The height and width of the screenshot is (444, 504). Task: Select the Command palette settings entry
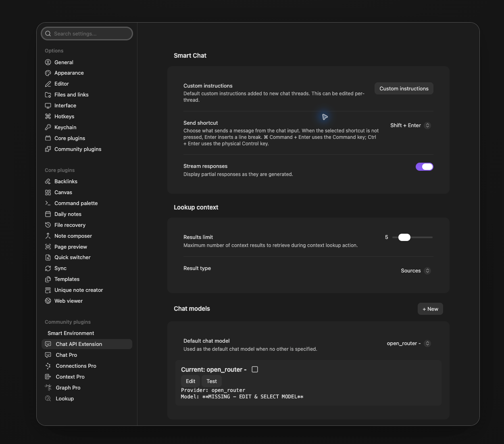(x=87, y=203)
